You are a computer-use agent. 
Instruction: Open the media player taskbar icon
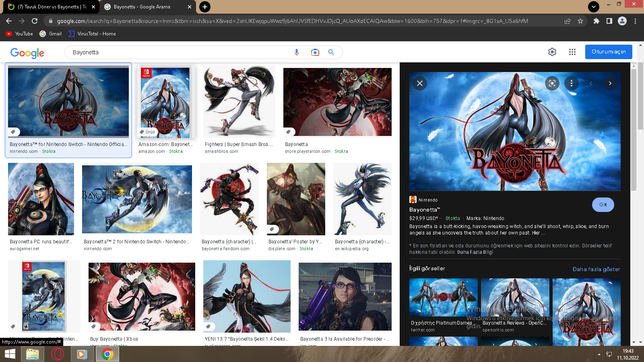click(82, 354)
